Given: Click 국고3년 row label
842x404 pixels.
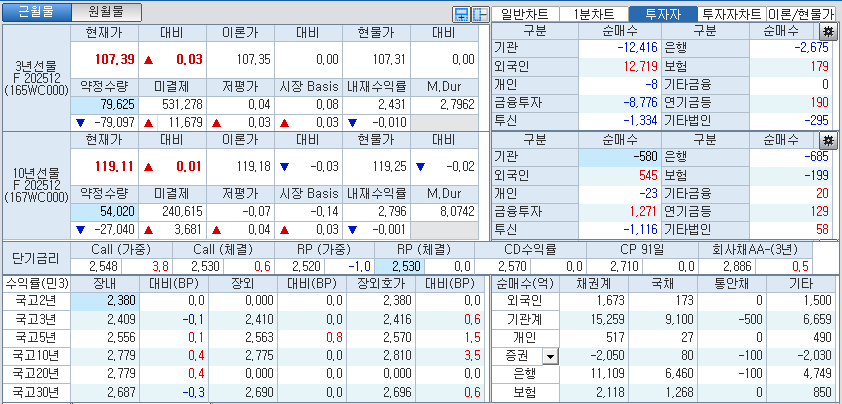Looking at the screenshot, I should pyautogui.click(x=36, y=320).
